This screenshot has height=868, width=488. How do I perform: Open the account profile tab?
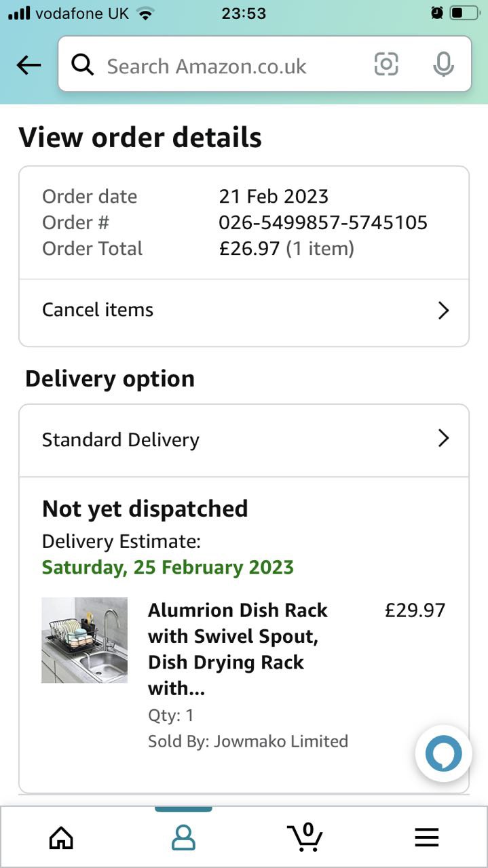183,838
